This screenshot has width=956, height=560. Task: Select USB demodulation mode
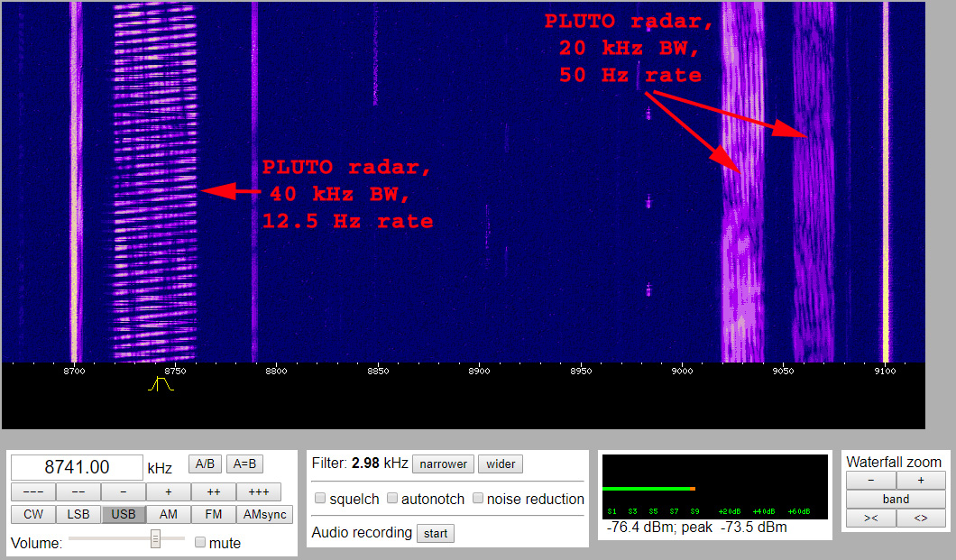(x=124, y=514)
